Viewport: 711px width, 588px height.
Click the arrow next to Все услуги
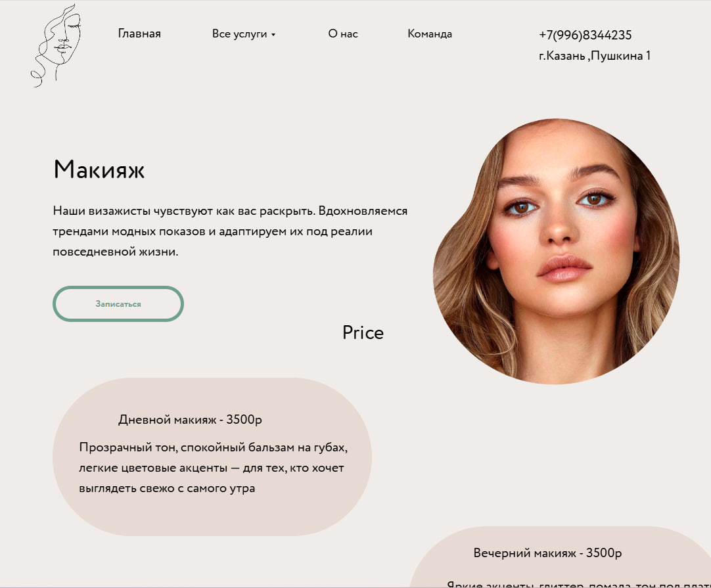[273, 35]
